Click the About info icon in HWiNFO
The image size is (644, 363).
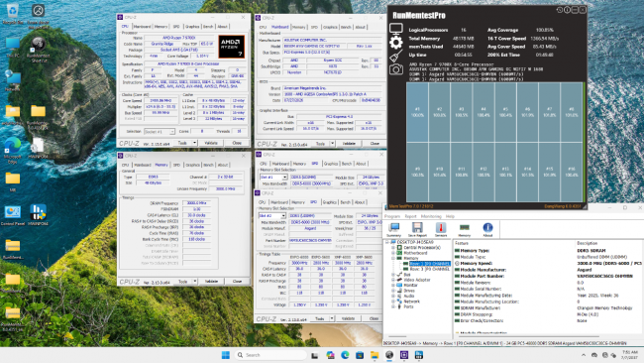coord(487,230)
